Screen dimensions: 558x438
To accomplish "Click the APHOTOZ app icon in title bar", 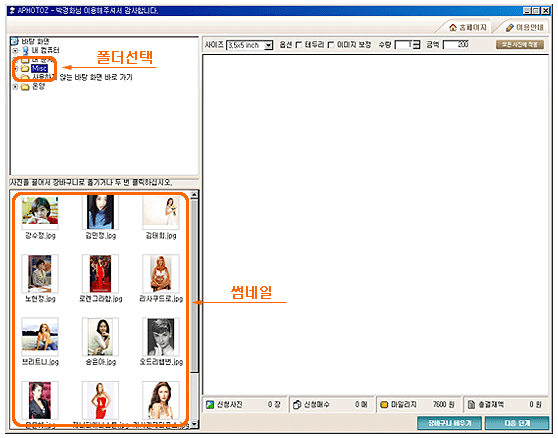I will pyautogui.click(x=12, y=11).
